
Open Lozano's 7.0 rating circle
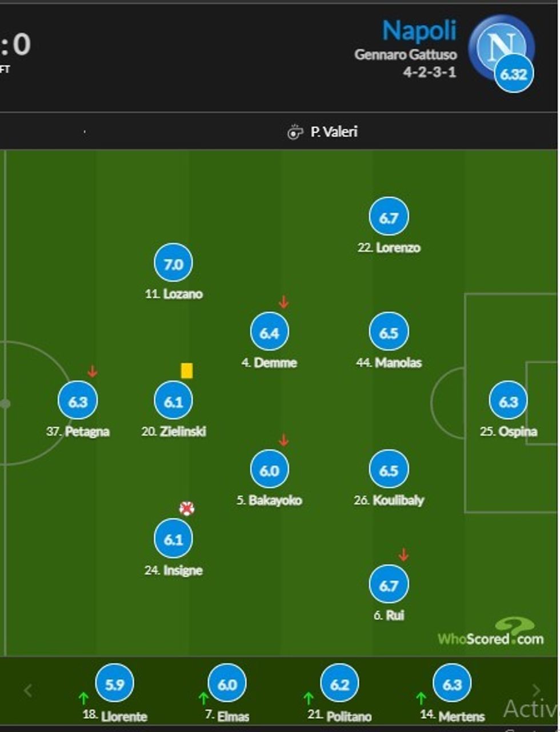(173, 264)
